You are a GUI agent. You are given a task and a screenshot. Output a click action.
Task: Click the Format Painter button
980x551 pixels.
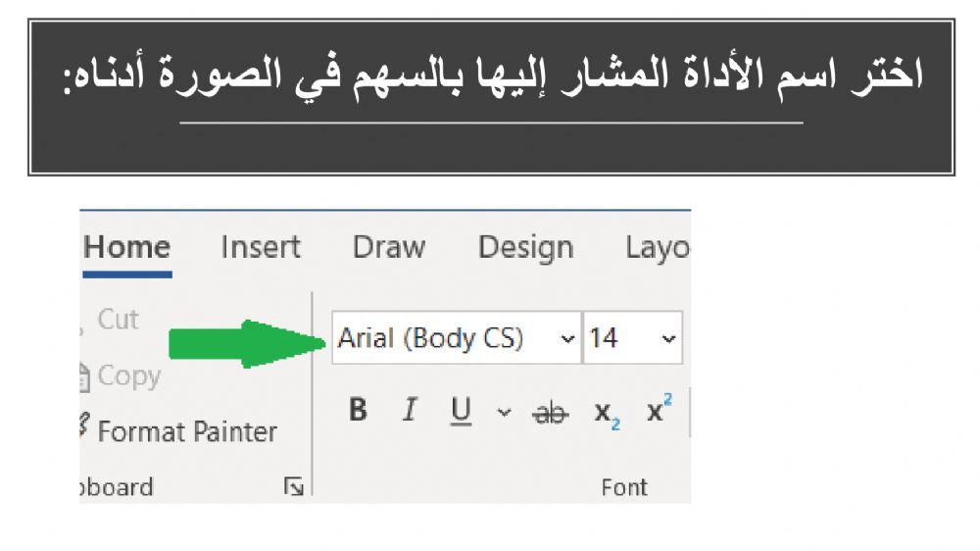coord(187,431)
